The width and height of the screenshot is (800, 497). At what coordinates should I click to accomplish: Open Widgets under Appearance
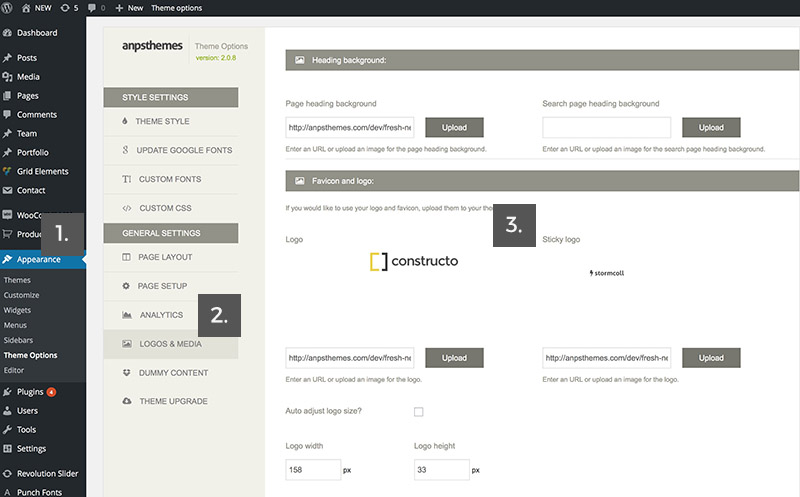tap(17, 310)
